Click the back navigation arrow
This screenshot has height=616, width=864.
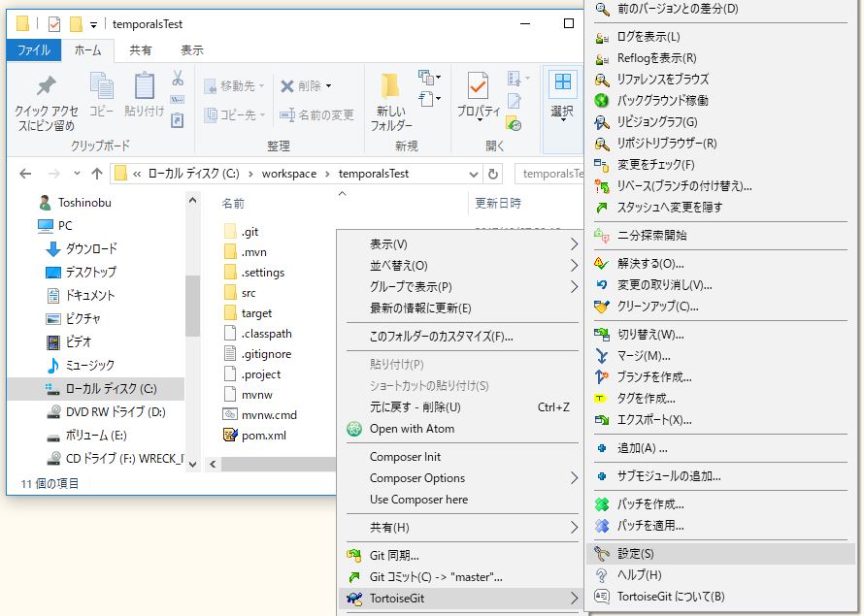click(25, 174)
